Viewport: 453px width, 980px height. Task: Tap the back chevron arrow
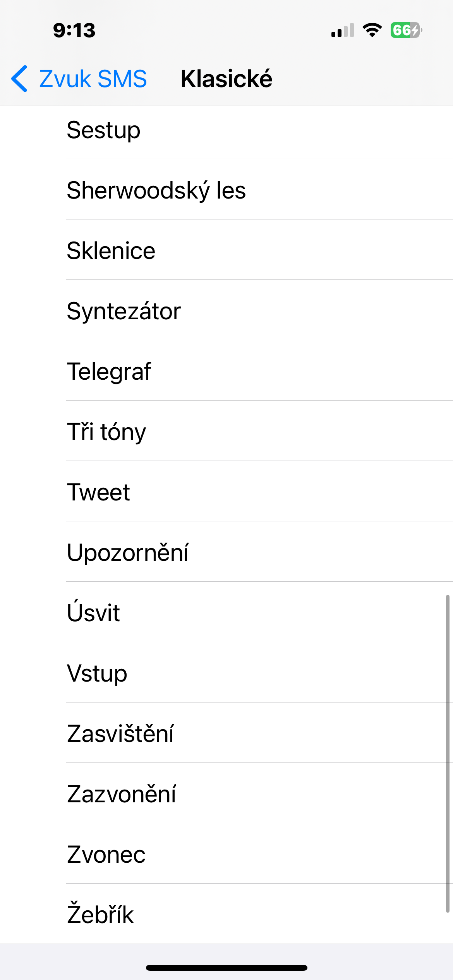tap(19, 79)
